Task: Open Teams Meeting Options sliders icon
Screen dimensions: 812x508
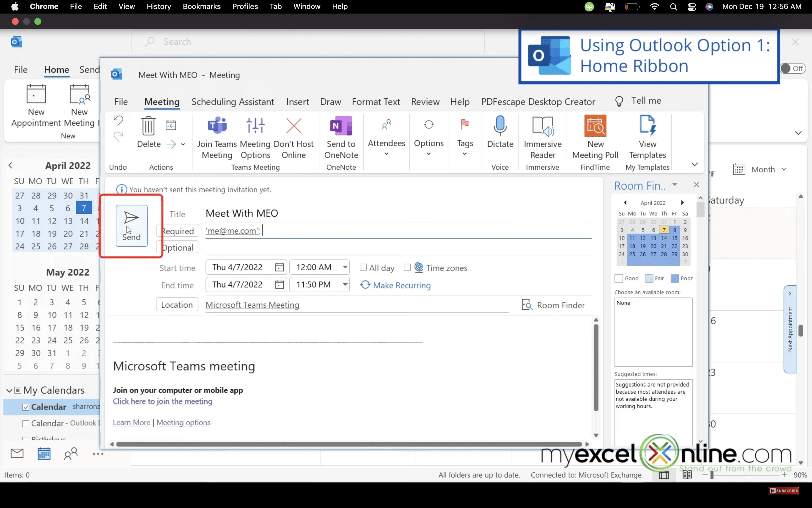Action: pos(255,125)
